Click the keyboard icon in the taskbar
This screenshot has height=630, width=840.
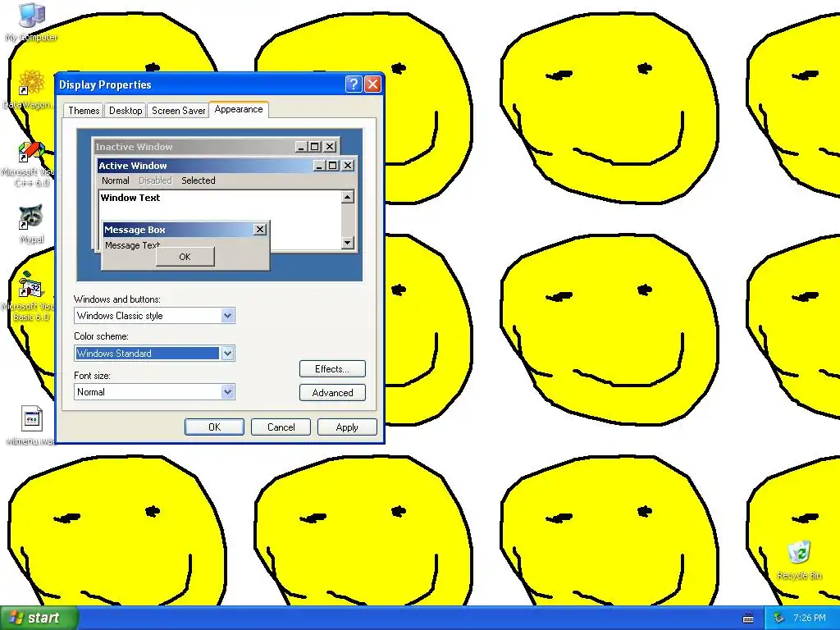coord(748,619)
